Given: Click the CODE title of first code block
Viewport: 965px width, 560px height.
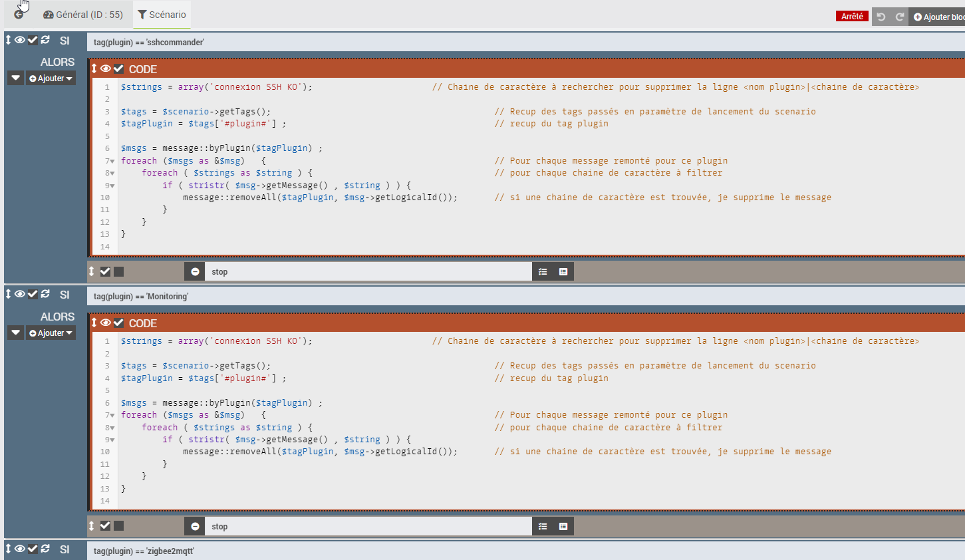Looking at the screenshot, I should [143, 69].
